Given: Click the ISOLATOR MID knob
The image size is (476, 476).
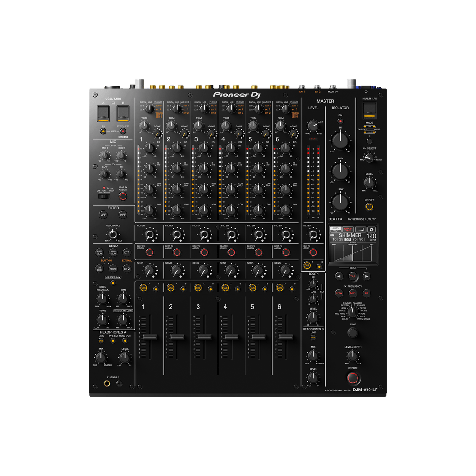Looking at the screenshot, I should coord(340,171).
